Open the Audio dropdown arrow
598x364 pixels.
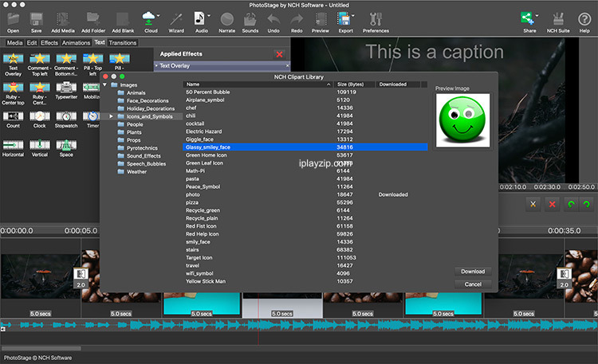(x=209, y=16)
